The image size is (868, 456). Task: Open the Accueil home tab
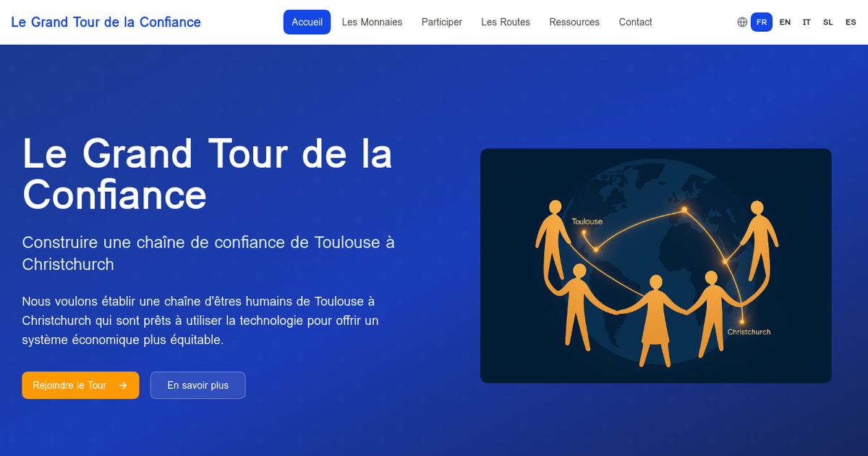click(307, 22)
